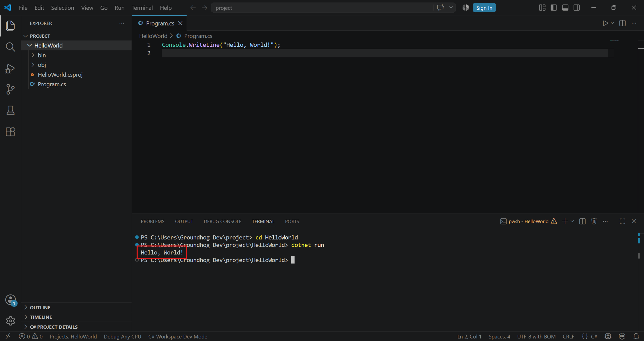
Task: Toggle the bottom panel visibility
Action: [565, 8]
